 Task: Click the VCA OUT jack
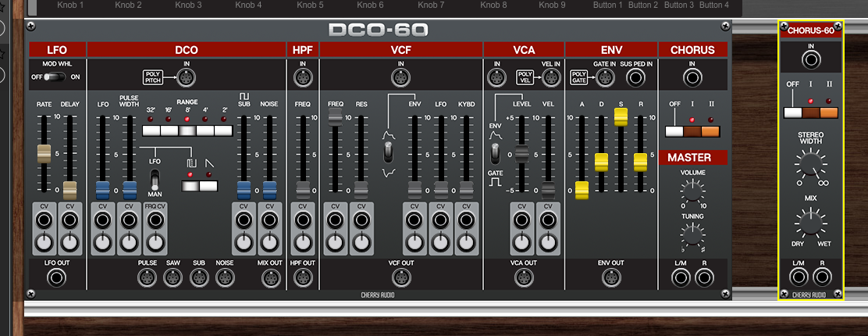pos(525,277)
